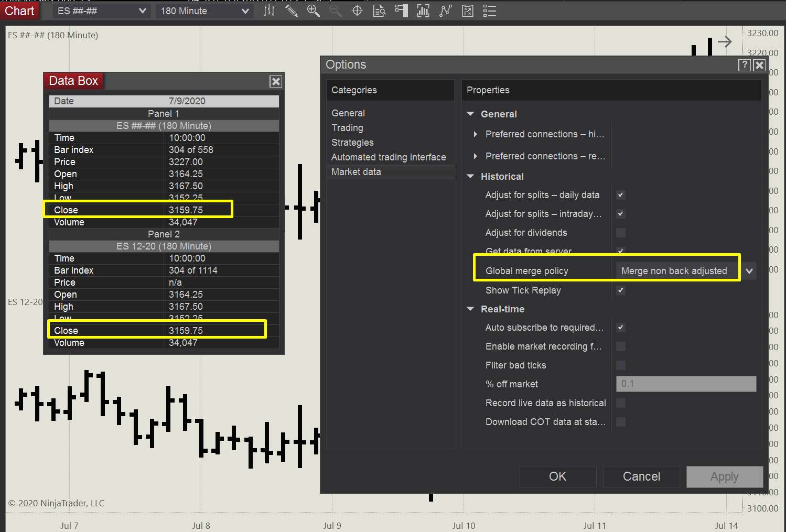Click the Bar index value 304 of 1114
This screenshot has height=532, width=786.
point(193,270)
